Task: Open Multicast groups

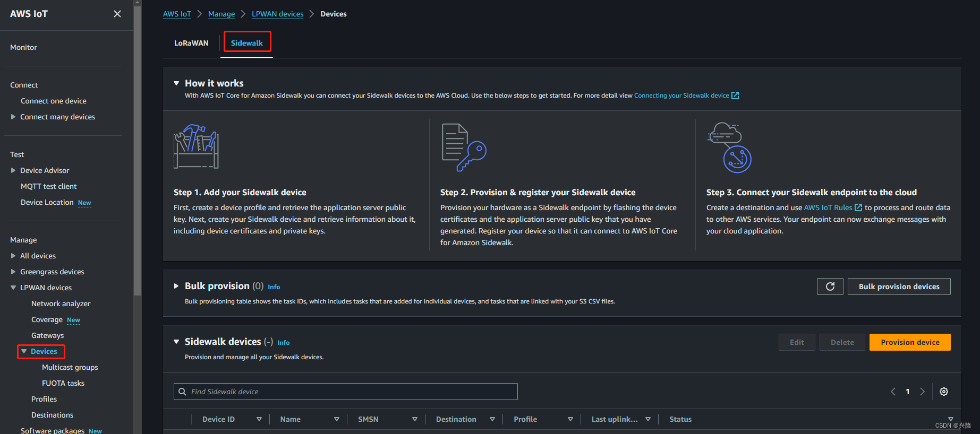Action: tap(70, 367)
